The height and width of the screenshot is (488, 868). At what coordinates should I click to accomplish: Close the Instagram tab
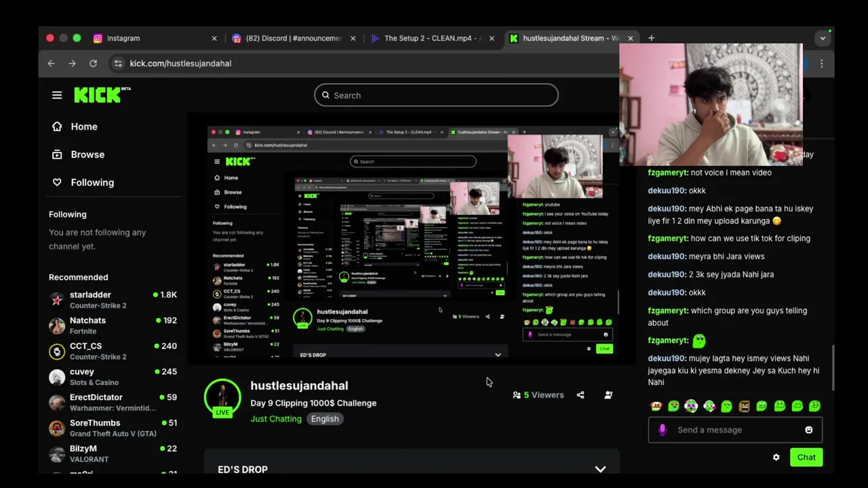tap(214, 38)
